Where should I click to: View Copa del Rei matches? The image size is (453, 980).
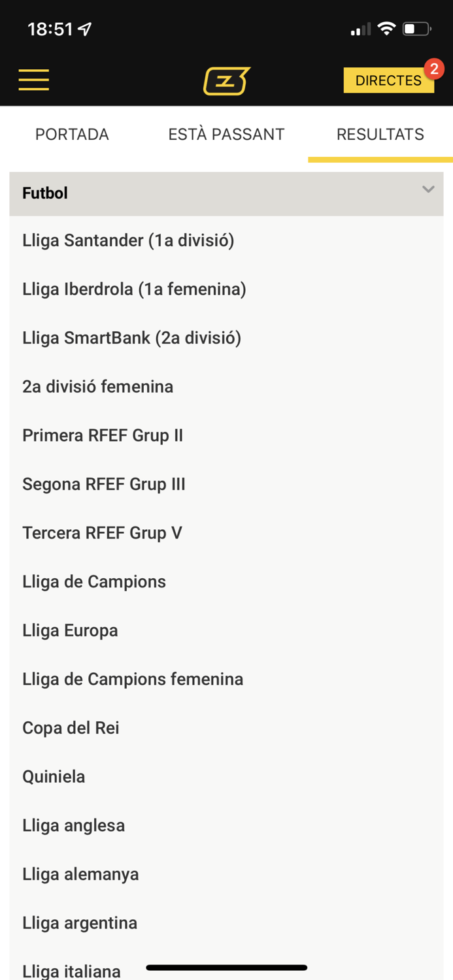point(70,727)
